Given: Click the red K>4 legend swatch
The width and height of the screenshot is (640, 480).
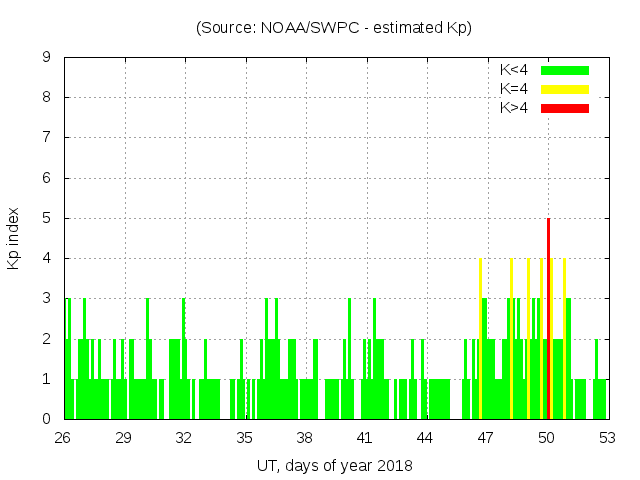Looking at the screenshot, I should click(565, 108).
